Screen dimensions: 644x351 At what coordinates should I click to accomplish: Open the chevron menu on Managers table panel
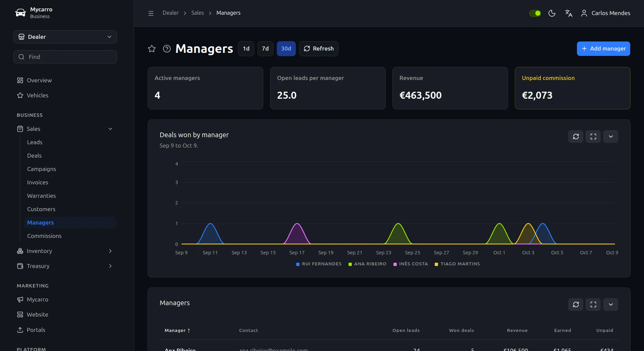tap(610, 304)
